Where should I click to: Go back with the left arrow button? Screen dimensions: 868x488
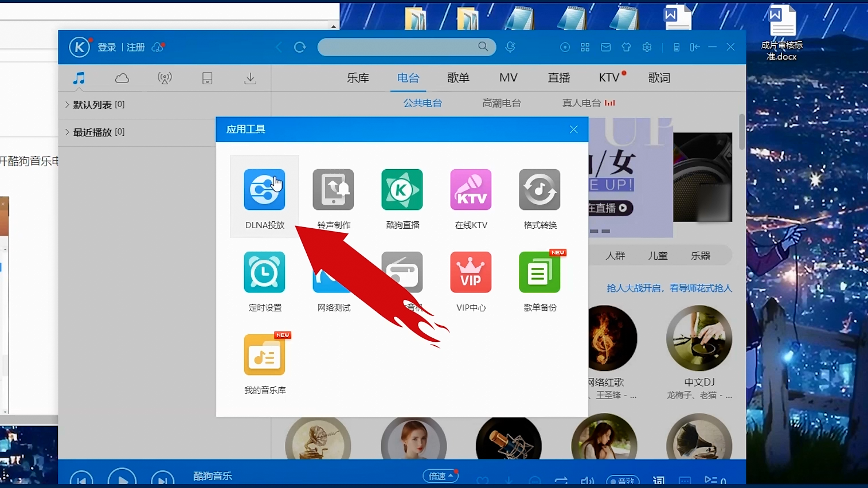[279, 47]
